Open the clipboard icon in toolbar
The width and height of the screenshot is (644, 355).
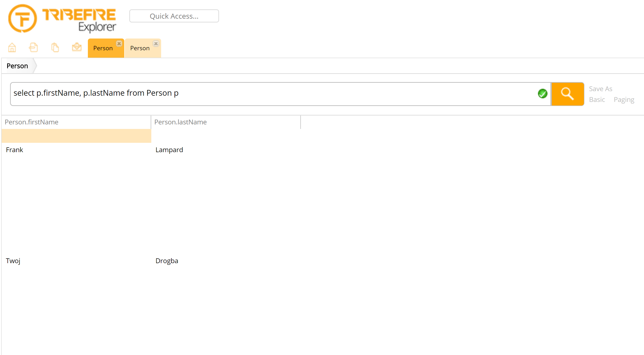55,47
